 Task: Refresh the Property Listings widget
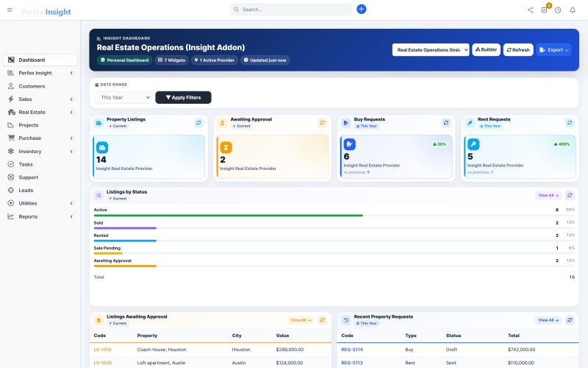pos(198,123)
